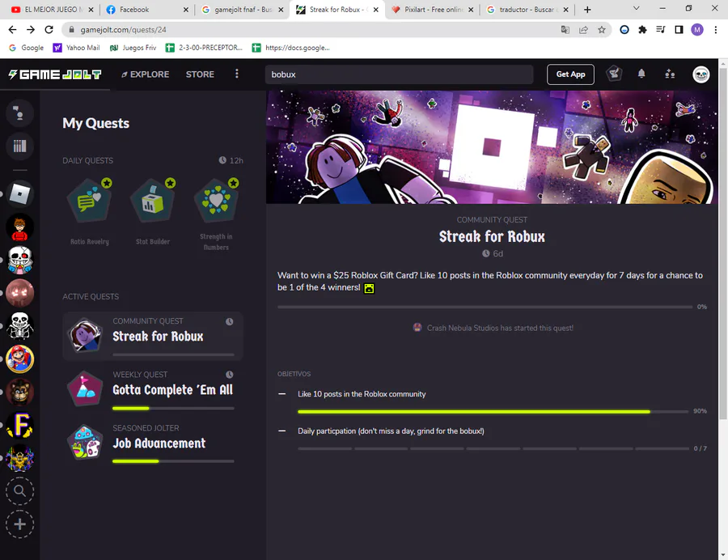Open the red-shirt character community icon

pyautogui.click(x=19, y=227)
